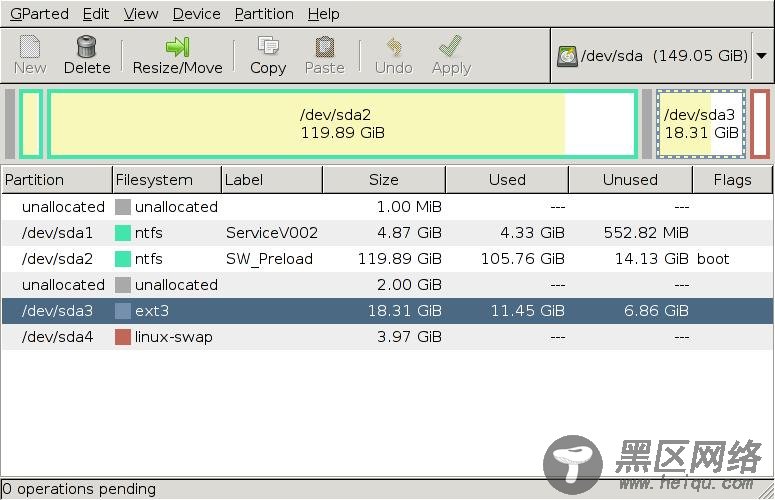Image resolution: width=775 pixels, height=500 pixels.
Task: Select the 2.00 GiB unallocated row
Action: pos(387,285)
